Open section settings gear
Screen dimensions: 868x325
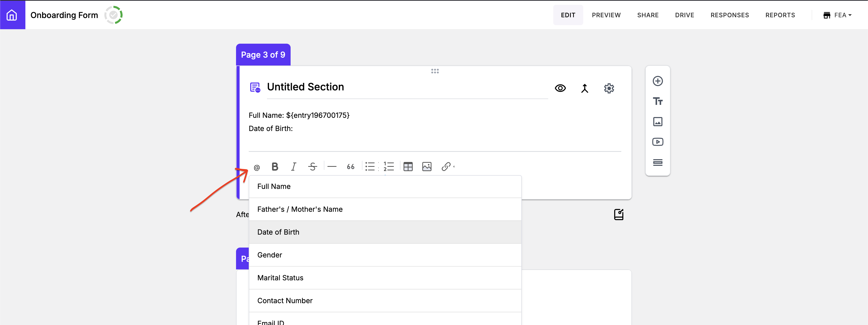[609, 88]
